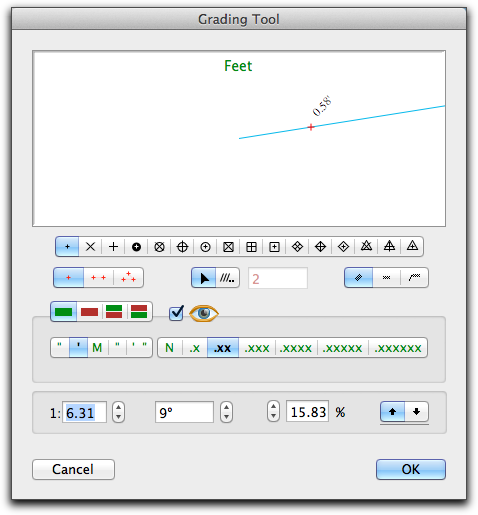Select the last triangle marker symbol
Screen dimensions: 478x515
tap(412, 247)
